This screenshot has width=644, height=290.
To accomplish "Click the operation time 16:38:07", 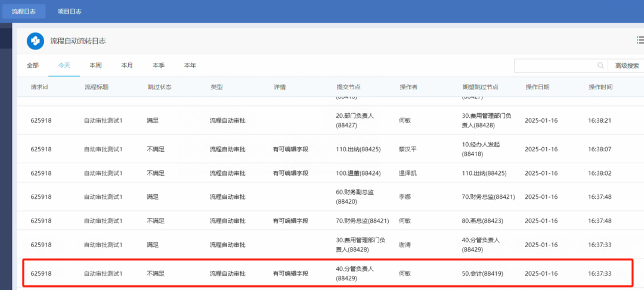I will [x=600, y=149].
